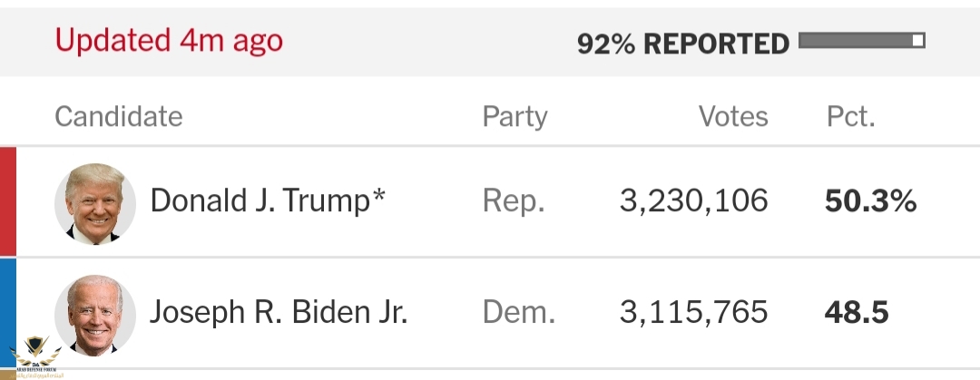The height and width of the screenshot is (380, 980).
Task: Click the Dem. party label
Action: [519, 313]
